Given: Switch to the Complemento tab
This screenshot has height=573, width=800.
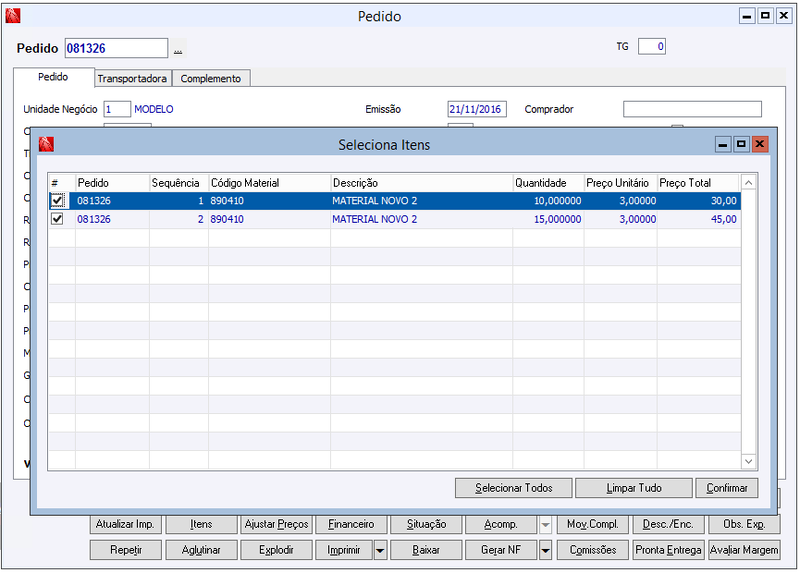Looking at the screenshot, I should (x=211, y=79).
